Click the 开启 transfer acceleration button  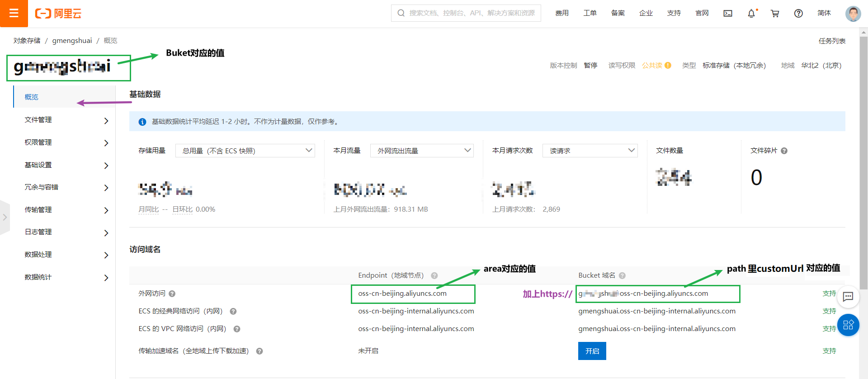592,351
